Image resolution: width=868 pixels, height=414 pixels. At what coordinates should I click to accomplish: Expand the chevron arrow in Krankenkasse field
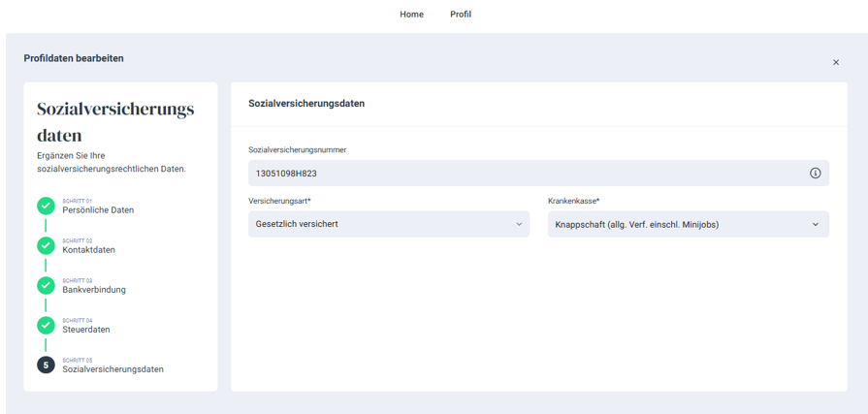pyautogui.click(x=815, y=224)
